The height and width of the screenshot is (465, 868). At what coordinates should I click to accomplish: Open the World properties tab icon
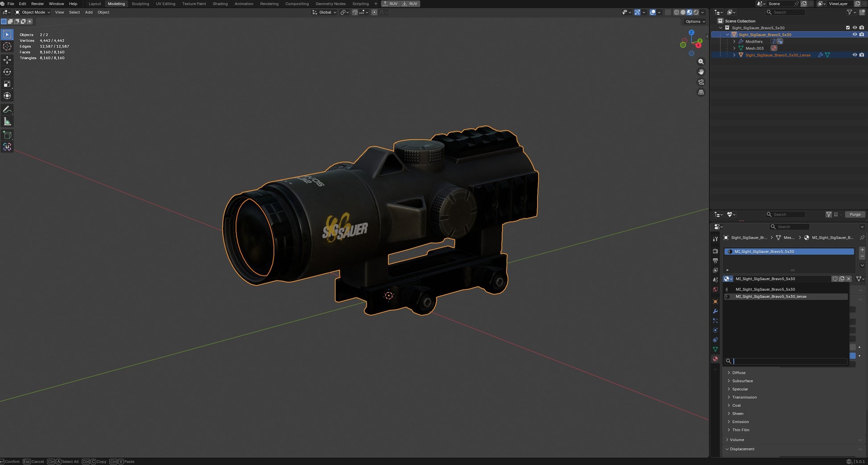[x=715, y=289]
